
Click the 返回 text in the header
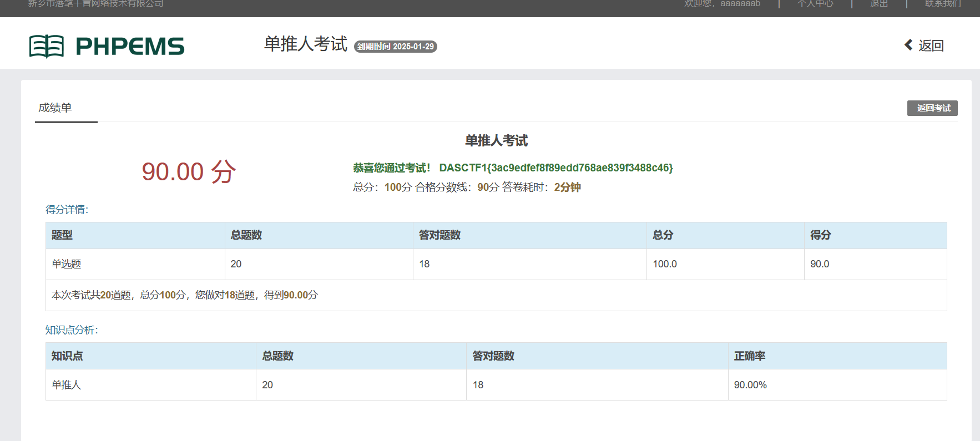coord(931,45)
